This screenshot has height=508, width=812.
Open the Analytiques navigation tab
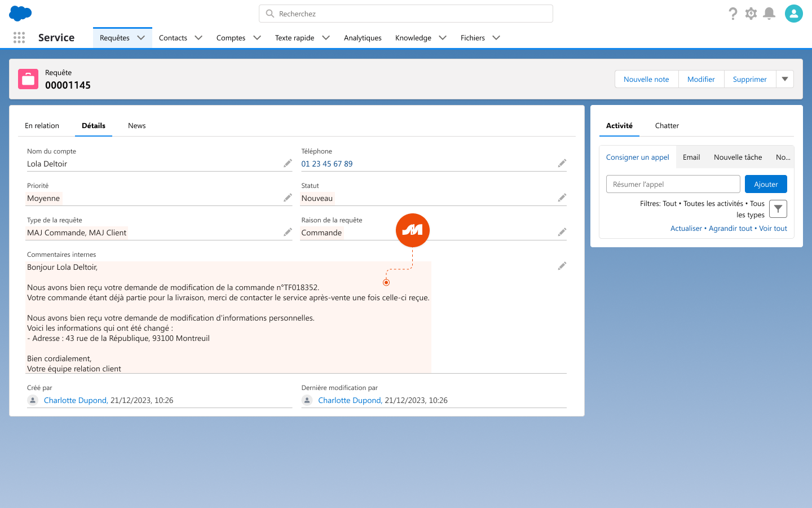[x=363, y=38]
